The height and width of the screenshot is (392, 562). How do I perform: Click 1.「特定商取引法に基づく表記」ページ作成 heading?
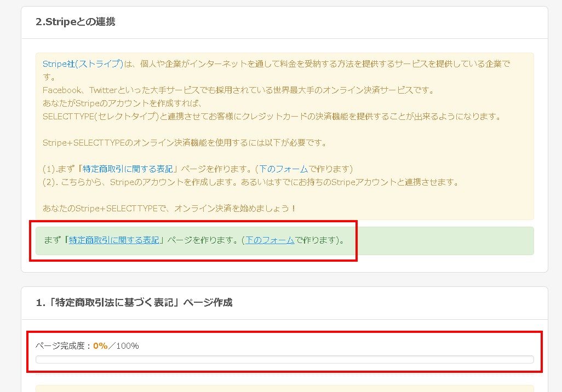coord(134,303)
